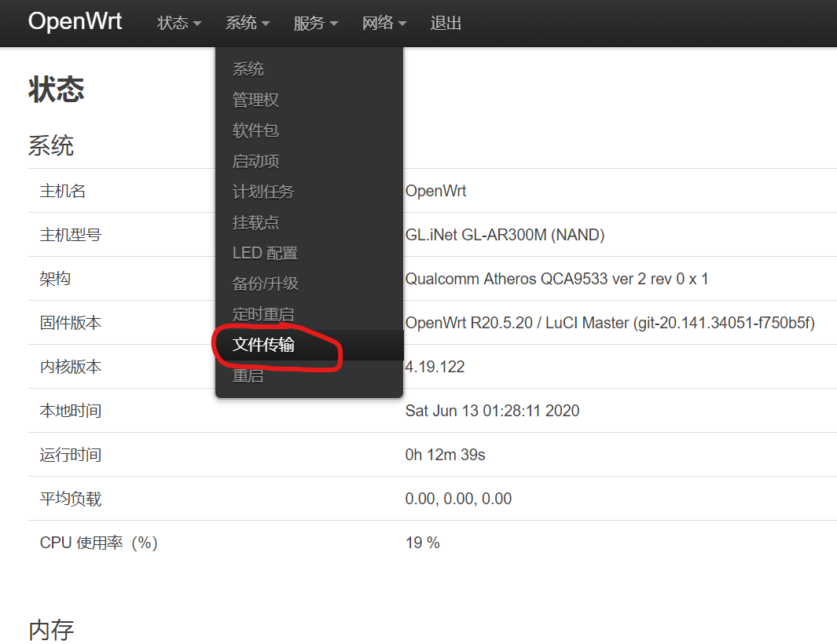Click the OpenWrt brand logo link
Screen dimensions: 837x644
[x=75, y=22]
